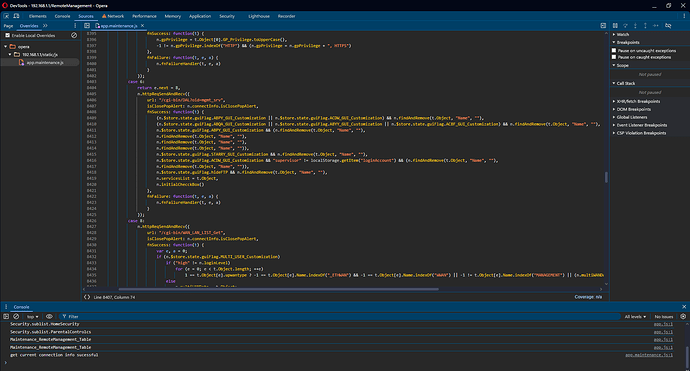Close the Console drawer
The image size is (690, 371).
[x=684, y=307]
